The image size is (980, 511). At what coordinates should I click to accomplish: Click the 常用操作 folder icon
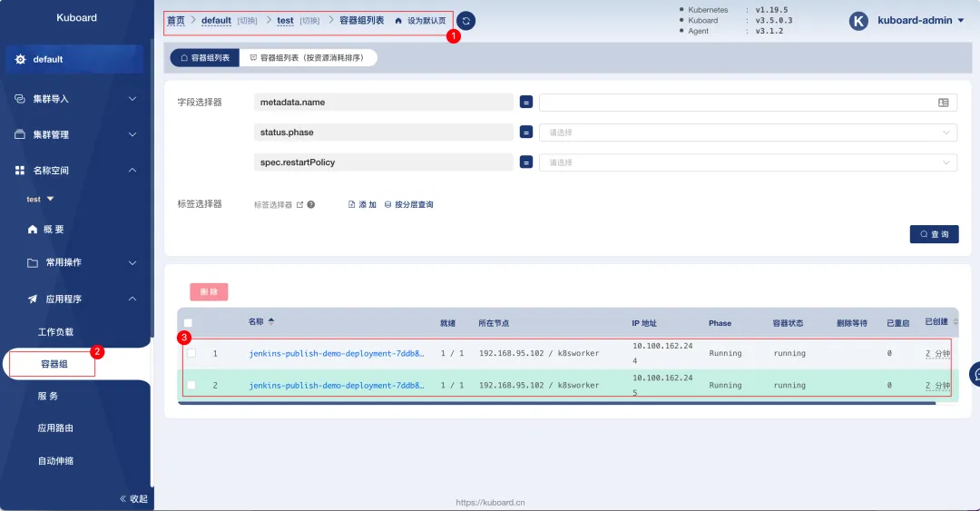[x=33, y=262]
